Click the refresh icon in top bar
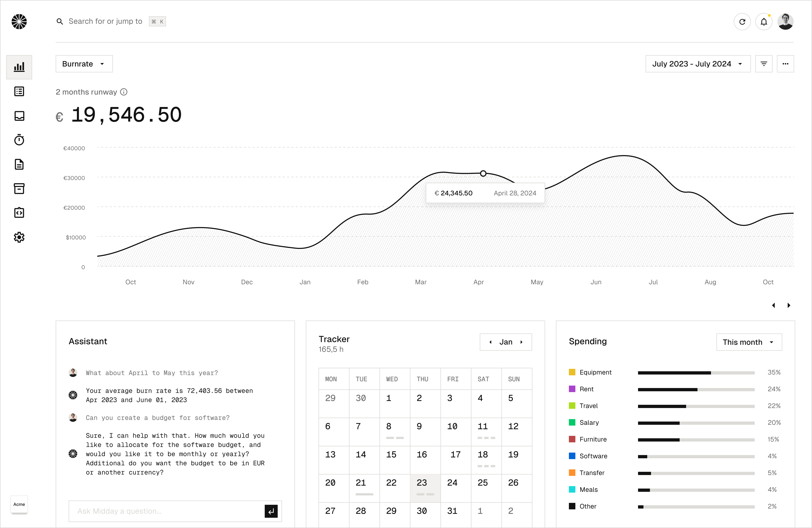The height and width of the screenshot is (528, 812). pos(742,22)
